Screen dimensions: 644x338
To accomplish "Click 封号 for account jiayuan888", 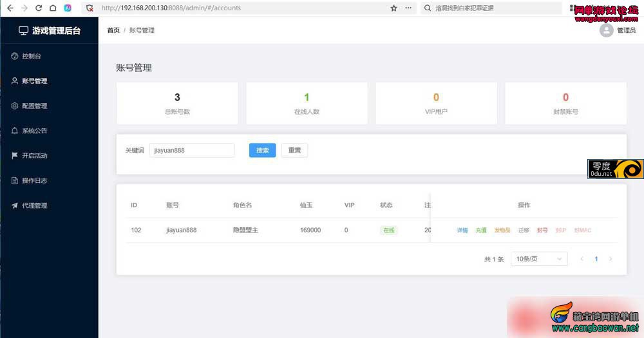I will tap(542, 230).
